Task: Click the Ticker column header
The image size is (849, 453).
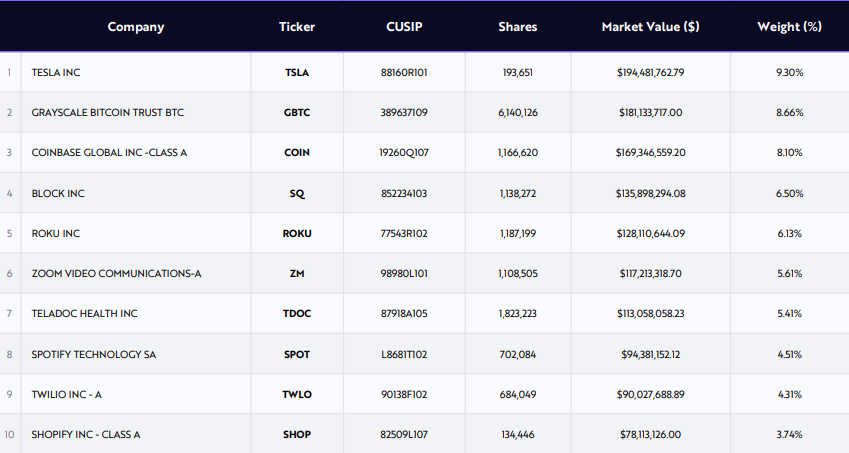Action: (297, 27)
